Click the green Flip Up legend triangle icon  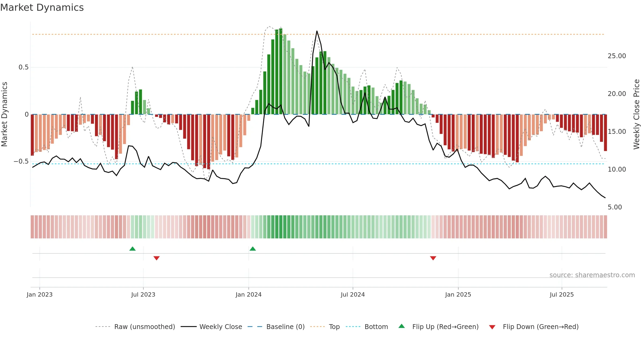402,326
